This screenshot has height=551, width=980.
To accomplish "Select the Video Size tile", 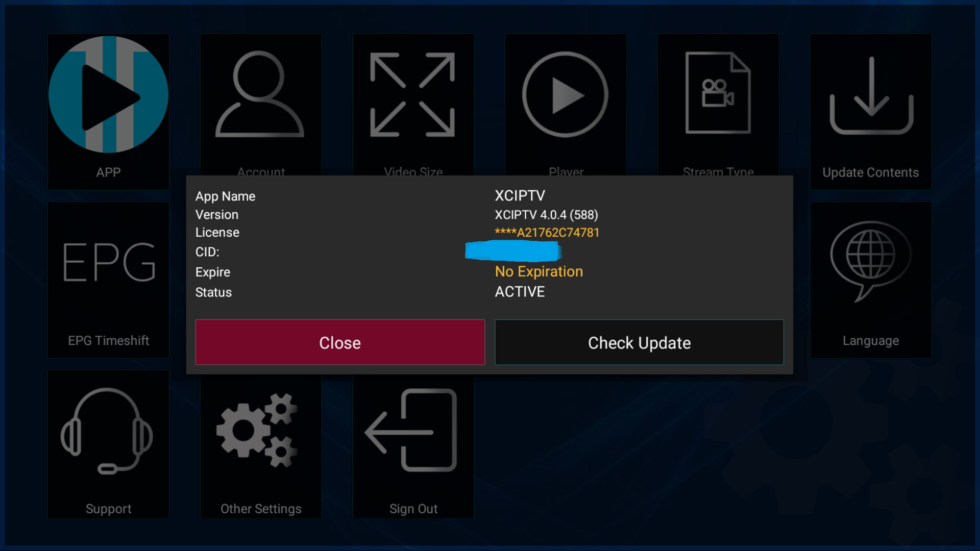I will click(413, 105).
